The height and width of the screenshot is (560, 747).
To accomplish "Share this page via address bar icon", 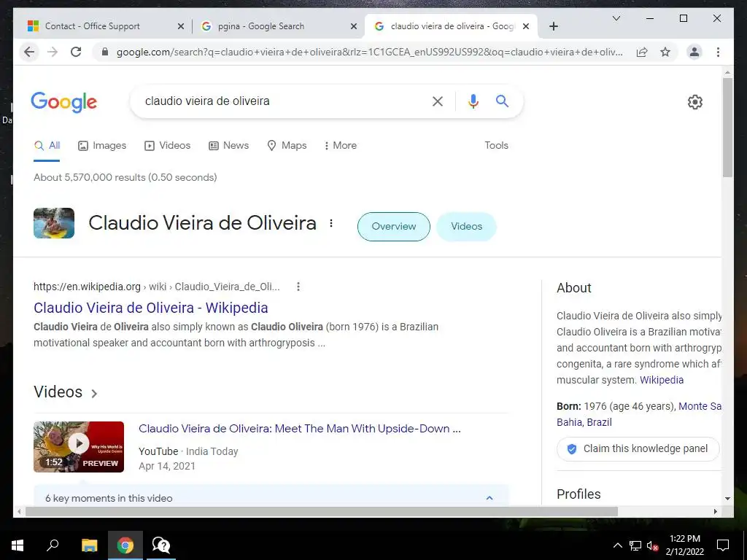I will [x=642, y=52].
